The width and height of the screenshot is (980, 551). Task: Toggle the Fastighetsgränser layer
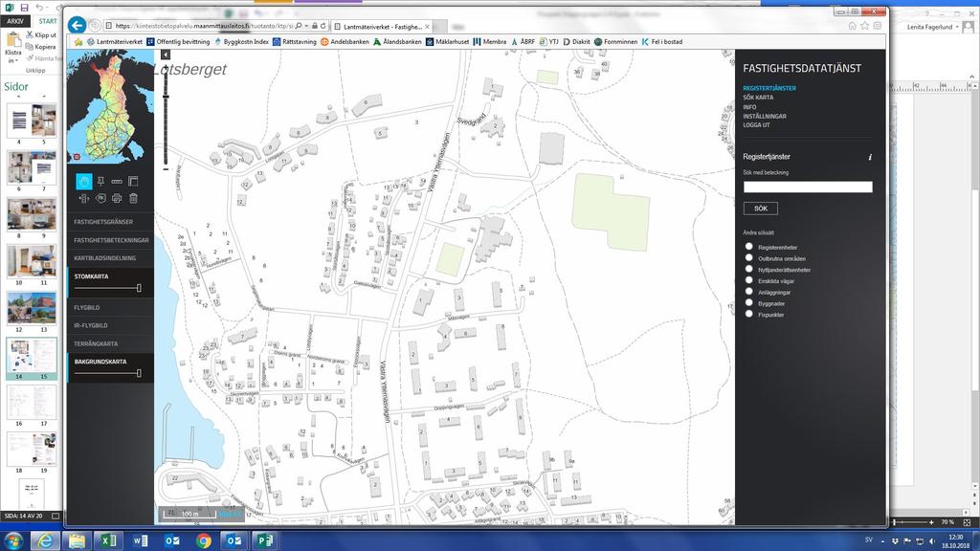110,222
